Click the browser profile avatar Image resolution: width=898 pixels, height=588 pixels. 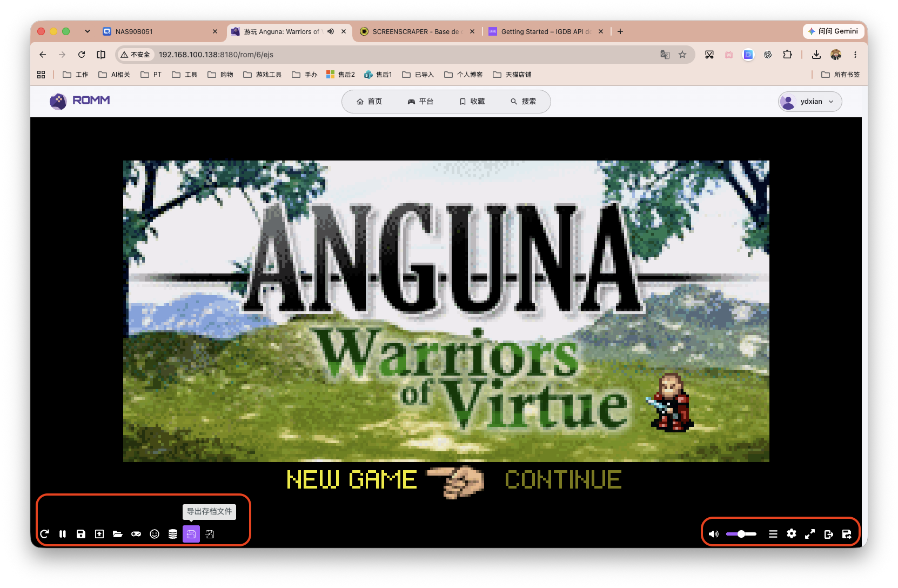tap(836, 55)
